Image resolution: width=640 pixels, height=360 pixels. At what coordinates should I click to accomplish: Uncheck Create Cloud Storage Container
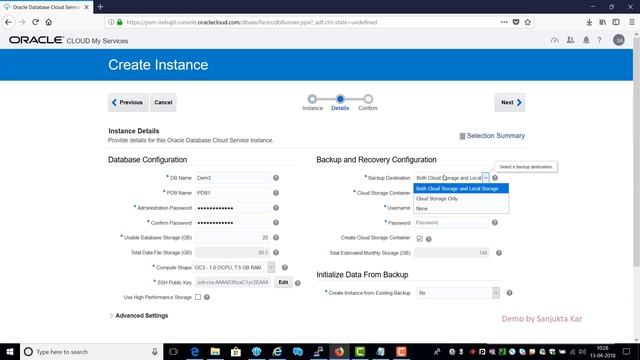pyautogui.click(x=420, y=239)
